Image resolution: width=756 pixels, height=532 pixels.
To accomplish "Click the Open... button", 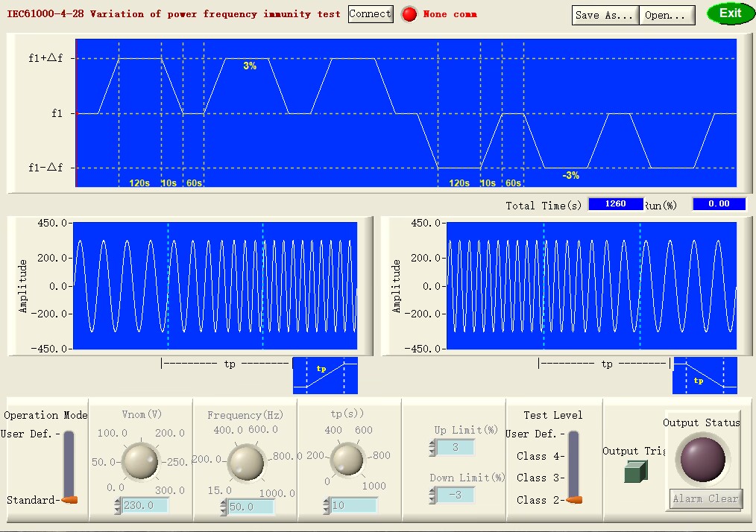I will pos(667,16).
